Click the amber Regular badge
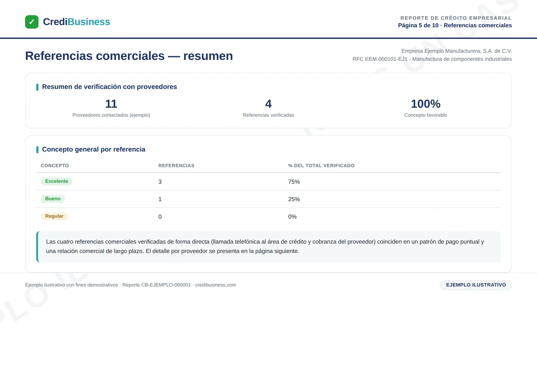 coord(54,216)
